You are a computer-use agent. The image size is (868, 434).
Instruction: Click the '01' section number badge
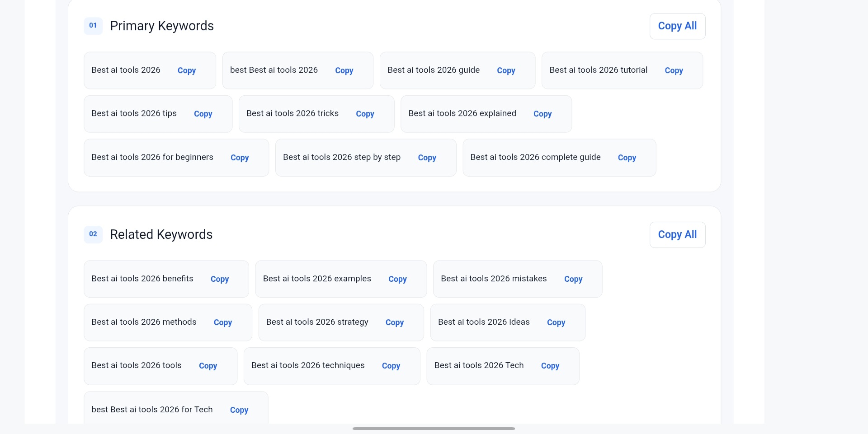click(x=93, y=26)
